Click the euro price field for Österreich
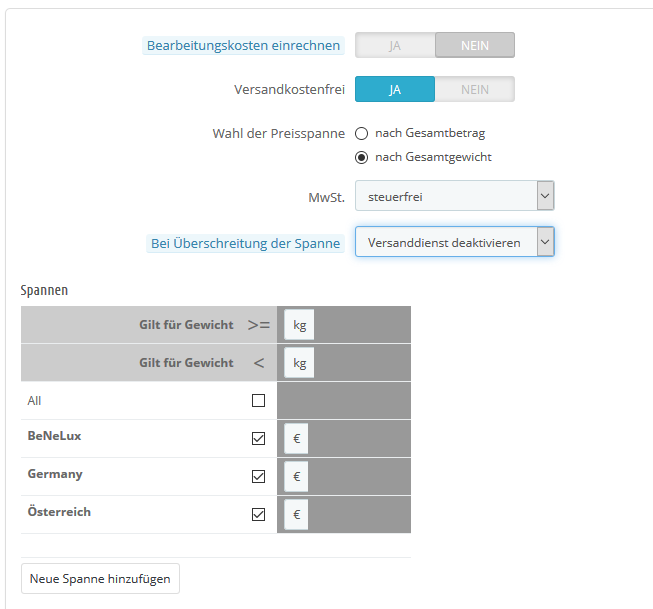Image resolution: width=653 pixels, height=609 pixels. [x=297, y=514]
